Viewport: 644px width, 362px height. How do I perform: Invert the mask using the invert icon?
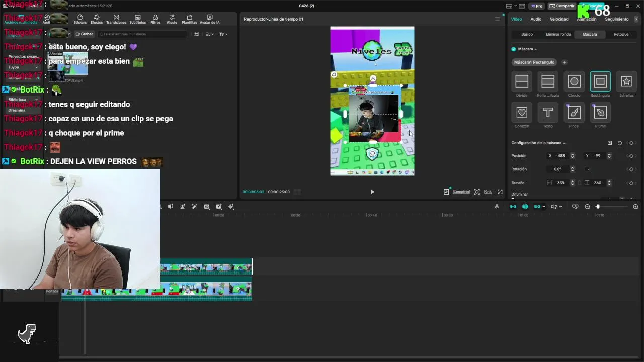click(x=610, y=143)
